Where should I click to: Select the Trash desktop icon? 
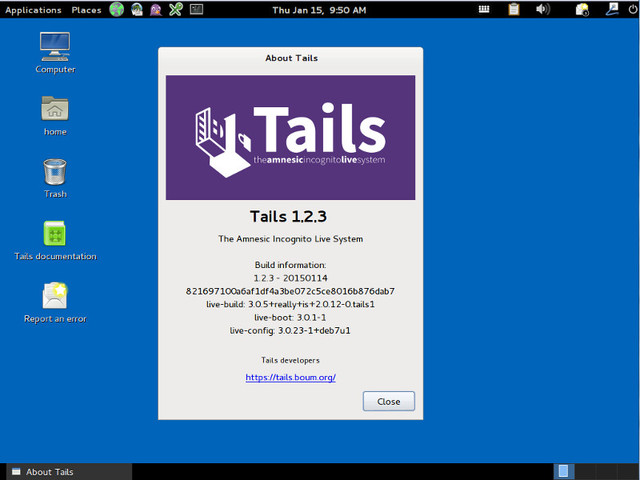point(55,178)
